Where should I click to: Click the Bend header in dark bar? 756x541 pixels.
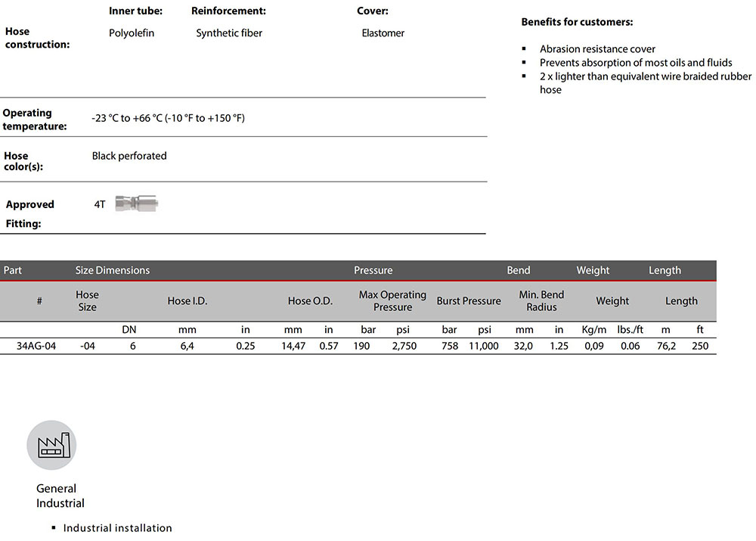(518, 270)
